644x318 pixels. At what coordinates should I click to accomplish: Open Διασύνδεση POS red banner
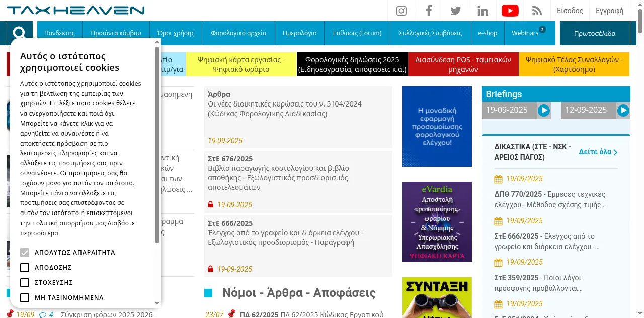[463, 64]
